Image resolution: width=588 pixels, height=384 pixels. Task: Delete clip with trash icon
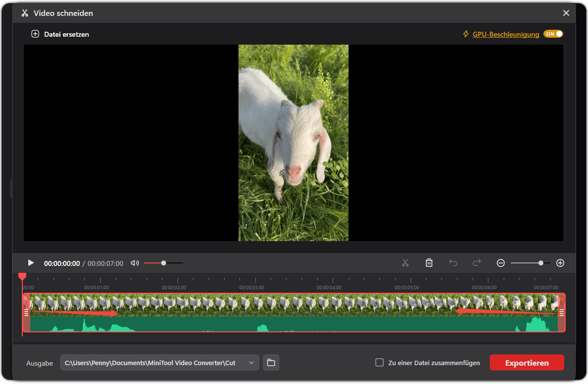coord(429,263)
